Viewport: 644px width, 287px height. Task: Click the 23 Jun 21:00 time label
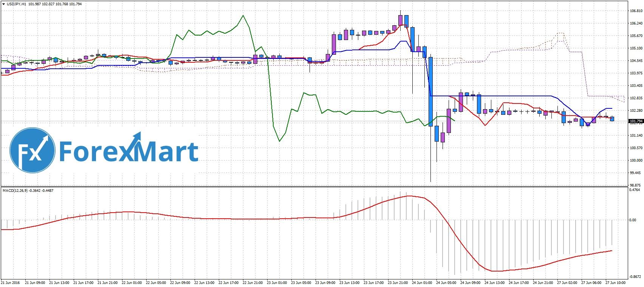(398, 282)
